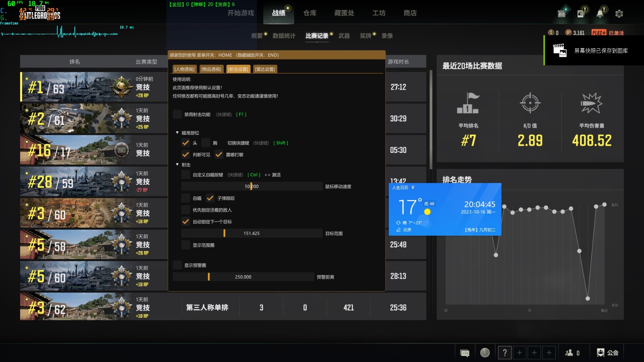Open the 藏匿处 top menu
Screen dimensions: 644x362
(x=344, y=13)
